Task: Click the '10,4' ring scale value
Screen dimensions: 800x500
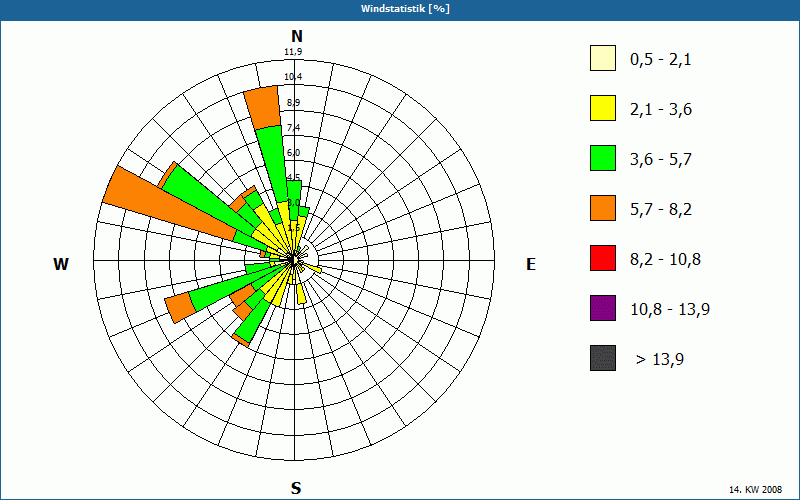Action: tap(293, 77)
